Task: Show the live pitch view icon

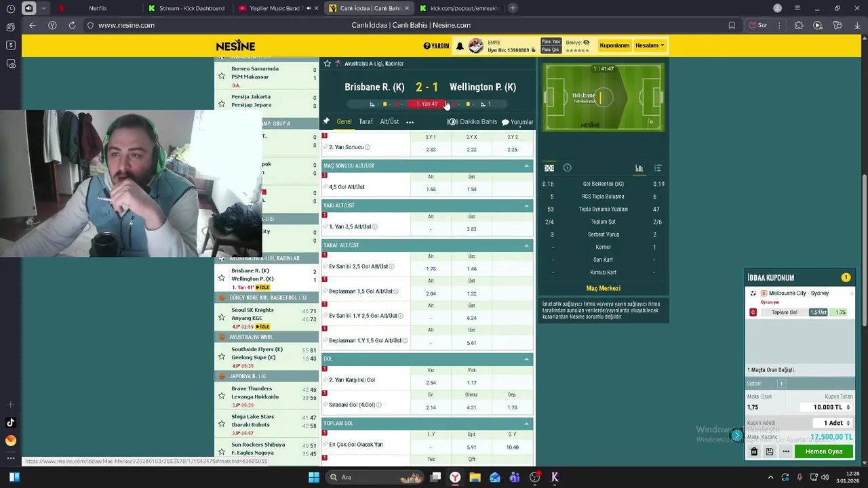Action: (x=549, y=168)
